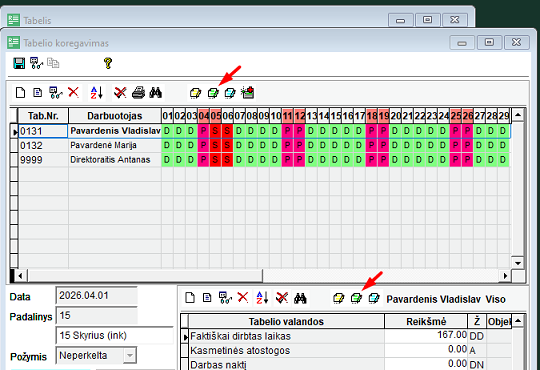This screenshot has width=540, height=370.
Task: Search with binoculars in hours panel toolbar
Action: click(x=300, y=298)
